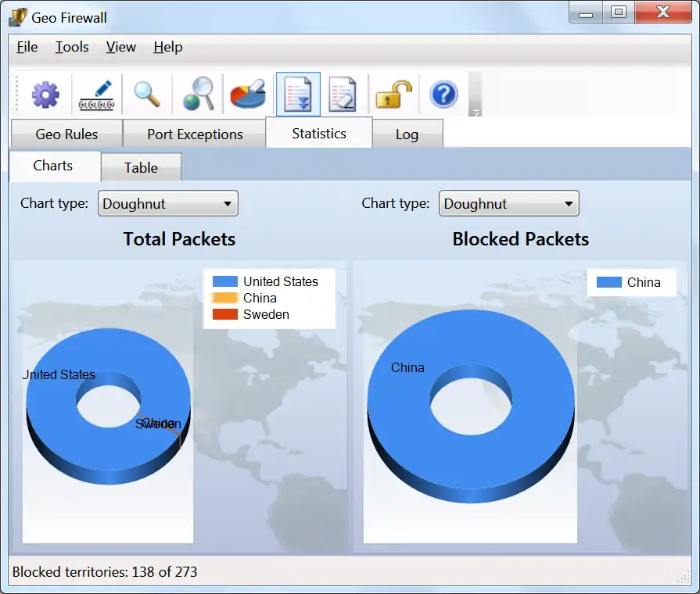Click 'United States' legend label
This screenshot has height=594, width=700.
(280, 281)
